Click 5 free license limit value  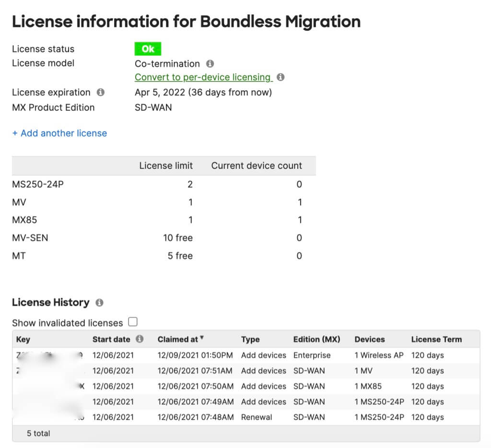(x=180, y=256)
